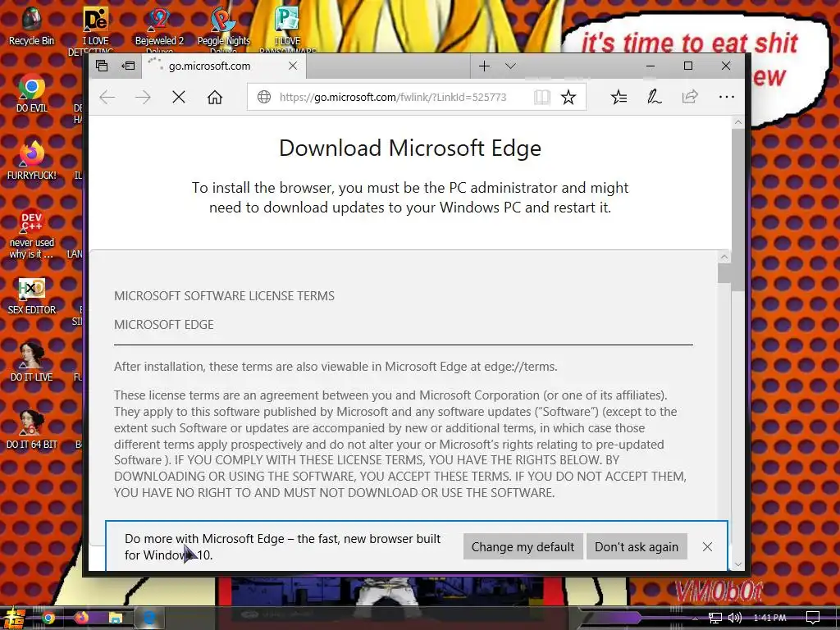This screenshot has width=840, height=630.
Task: Dismiss the Edge default browser notification
Action: point(707,546)
